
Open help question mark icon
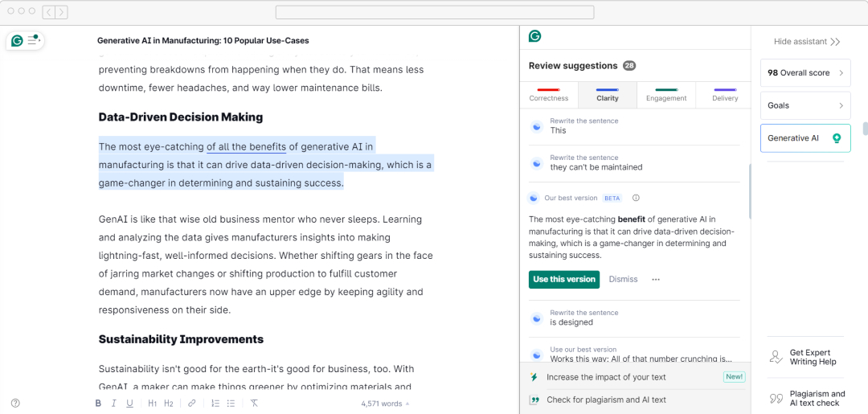click(15, 403)
